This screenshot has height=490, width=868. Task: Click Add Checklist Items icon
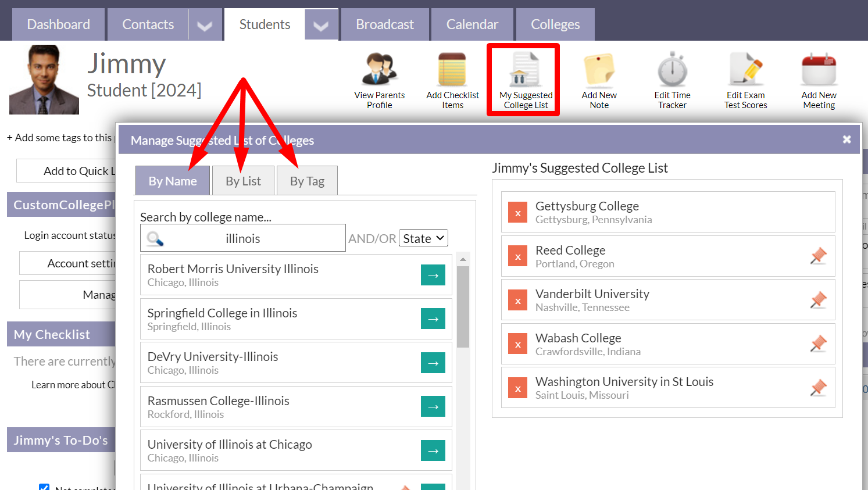452,69
